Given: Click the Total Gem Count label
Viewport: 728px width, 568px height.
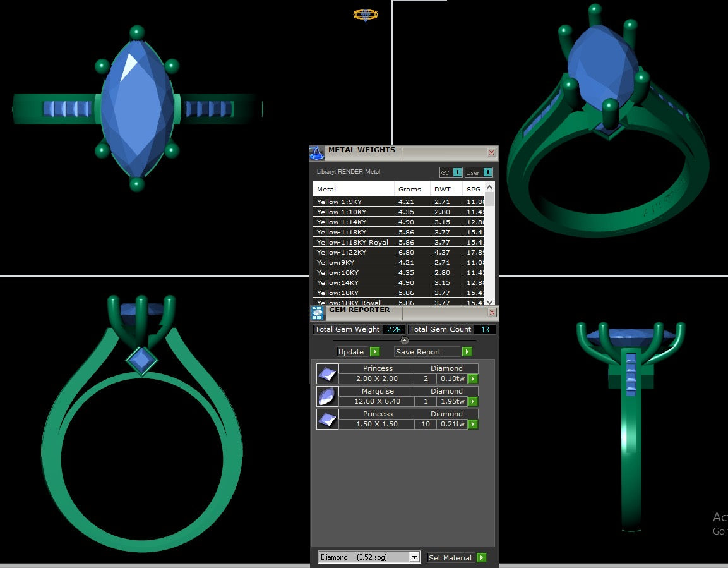Looking at the screenshot, I should coord(440,329).
